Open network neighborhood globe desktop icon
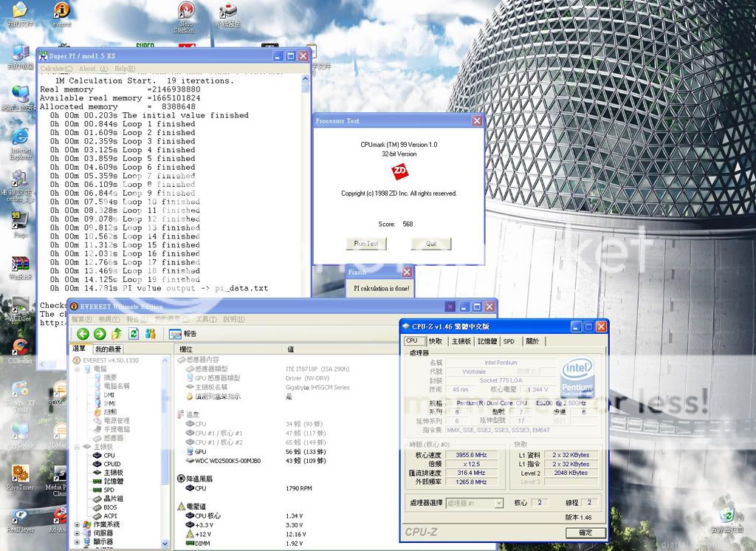Screen dimensions: 756x551 pos(20,99)
